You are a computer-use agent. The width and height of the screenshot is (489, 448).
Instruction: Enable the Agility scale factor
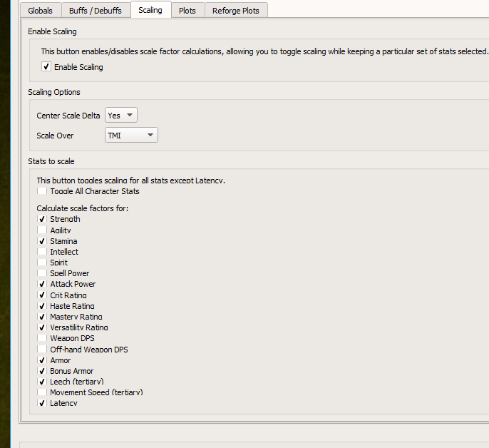click(x=43, y=230)
